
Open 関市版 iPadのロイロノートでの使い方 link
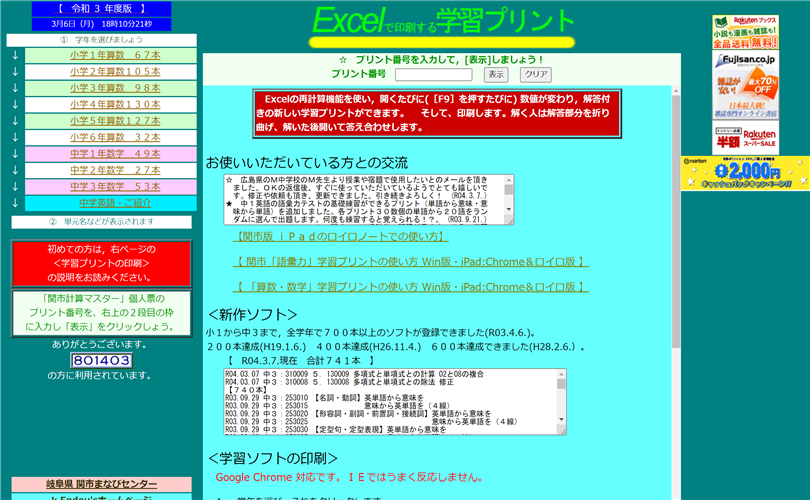[340, 237]
